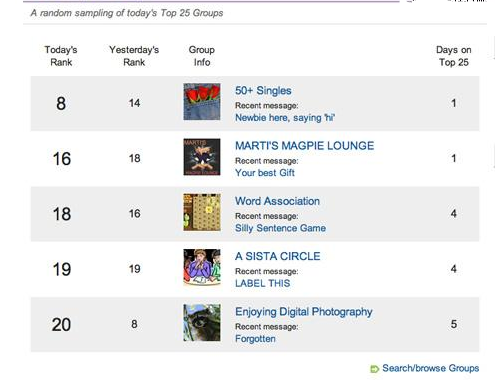Open the LABEL THIS recent message
This screenshot has height=380, width=500.
click(x=262, y=283)
